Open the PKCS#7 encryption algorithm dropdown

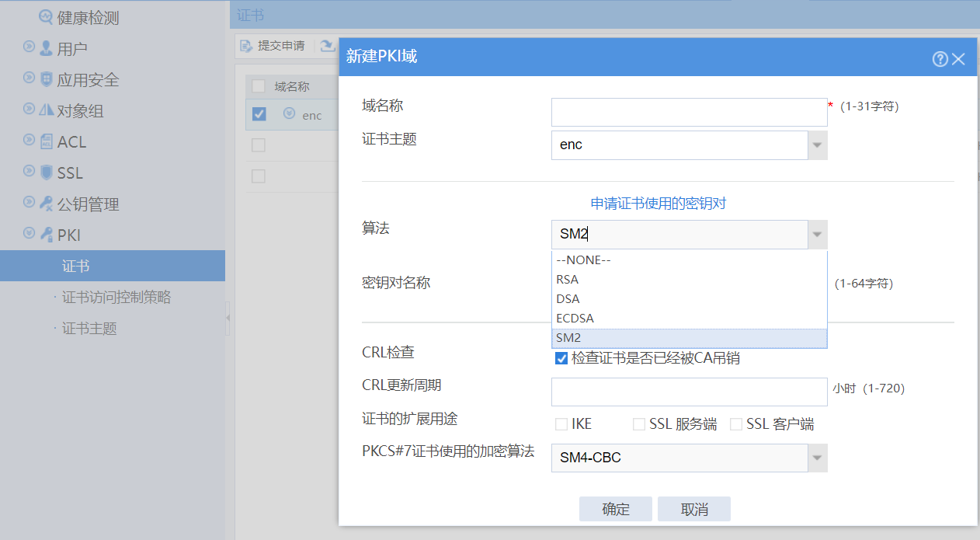click(x=817, y=458)
